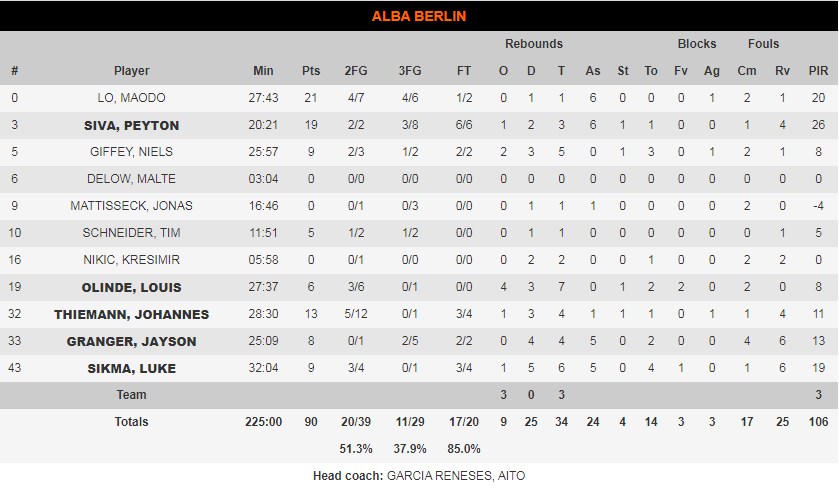Open player LO, MAODO
Viewport: 839px width, 494px height.
click(x=131, y=98)
